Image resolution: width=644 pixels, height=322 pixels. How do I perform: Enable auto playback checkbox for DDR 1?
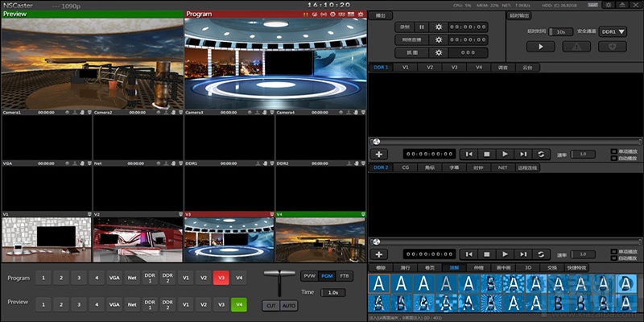coord(613,157)
